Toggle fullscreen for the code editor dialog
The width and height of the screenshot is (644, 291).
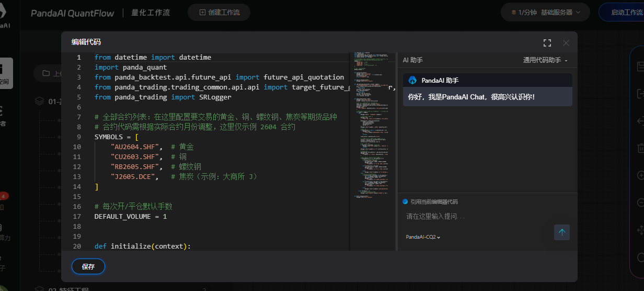coord(547,42)
